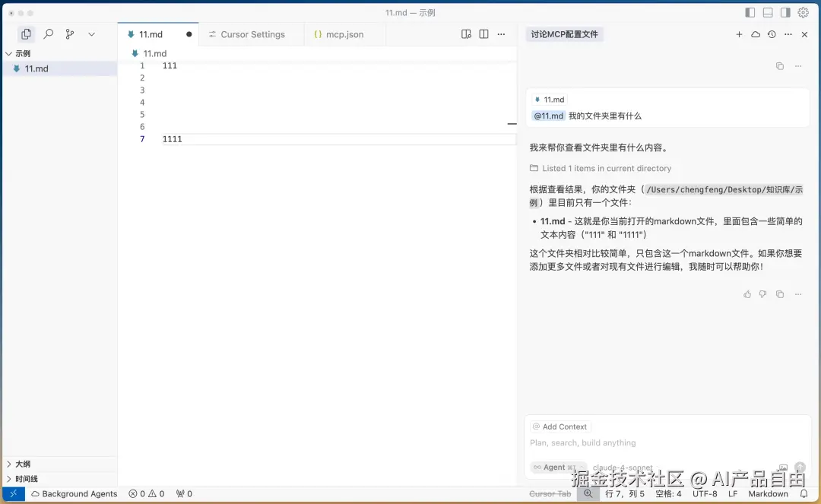Viewport: 821px width, 504px height.
Task: Attach an image via picture icon
Action: coord(783,468)
